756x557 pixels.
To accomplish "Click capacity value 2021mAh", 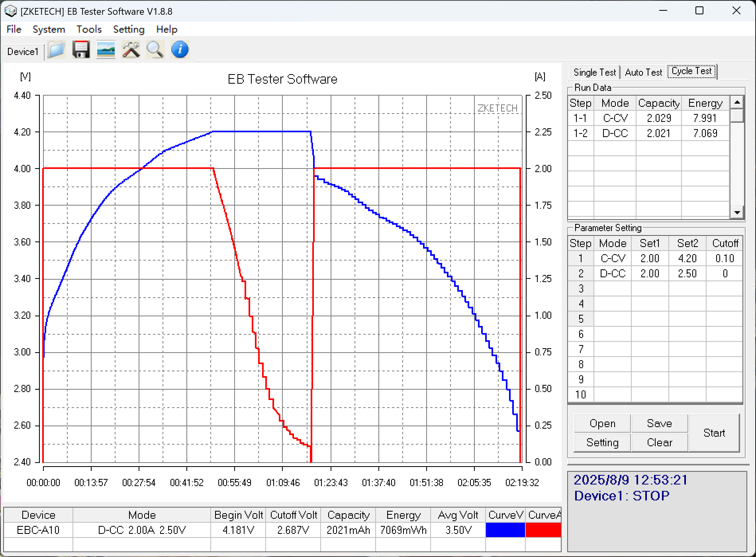I will click(x=348, y=530).
